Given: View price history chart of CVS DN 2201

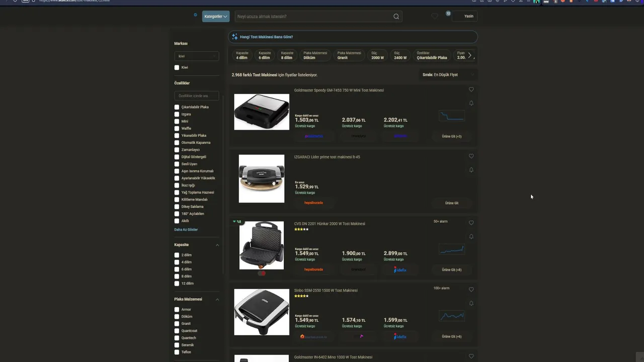Looking at the screenshot, I should pos(452,249).
